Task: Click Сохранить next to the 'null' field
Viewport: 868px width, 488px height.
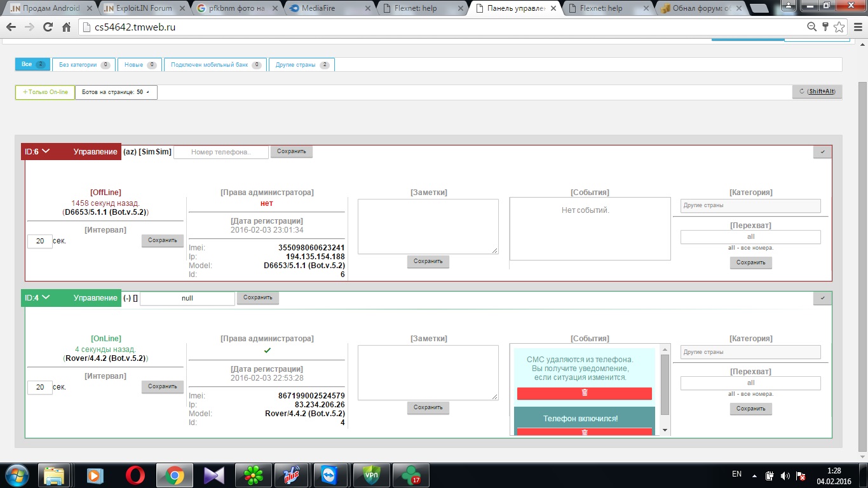Action: pos(258,297)
